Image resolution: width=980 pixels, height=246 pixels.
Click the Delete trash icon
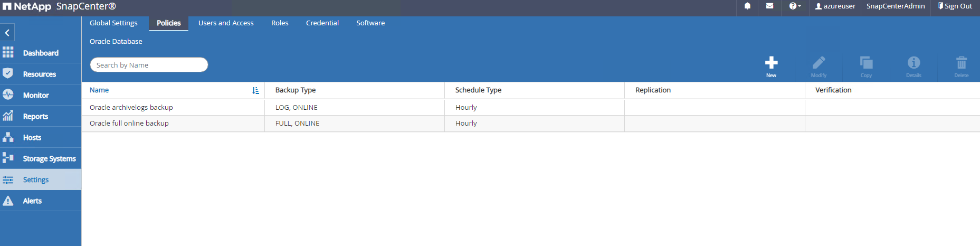(x=961, y=63)
